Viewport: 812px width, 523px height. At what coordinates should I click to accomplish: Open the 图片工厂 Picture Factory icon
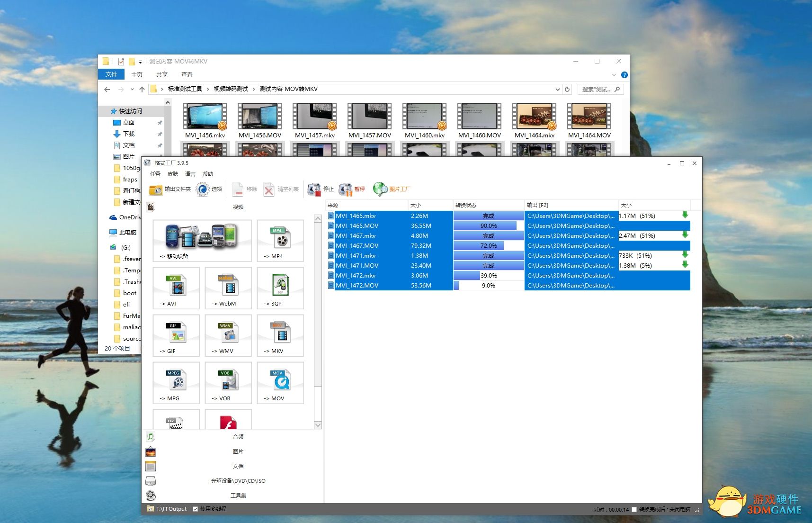[x=380, y=189]
